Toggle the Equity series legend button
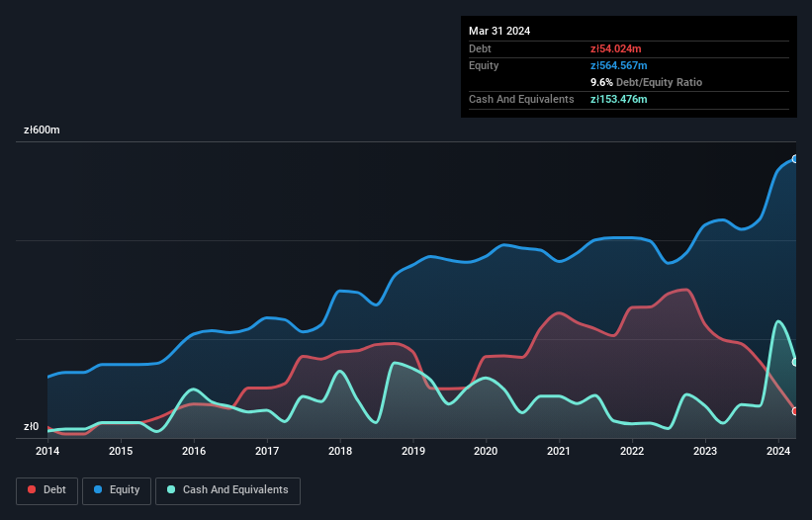 click(117, 490)
